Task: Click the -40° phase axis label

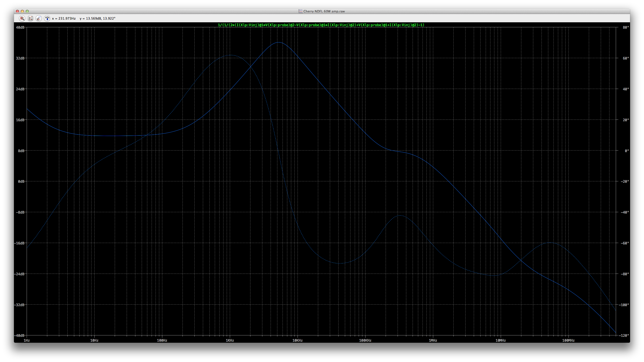Action: (x=625, y=212)
